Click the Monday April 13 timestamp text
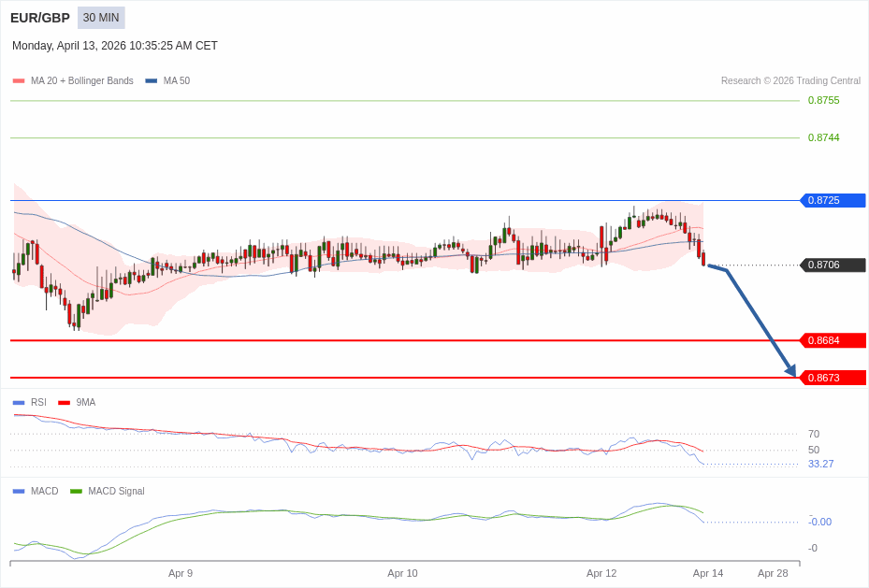The width and height of the screenshot is (869, 588). [x=115, y=46]
